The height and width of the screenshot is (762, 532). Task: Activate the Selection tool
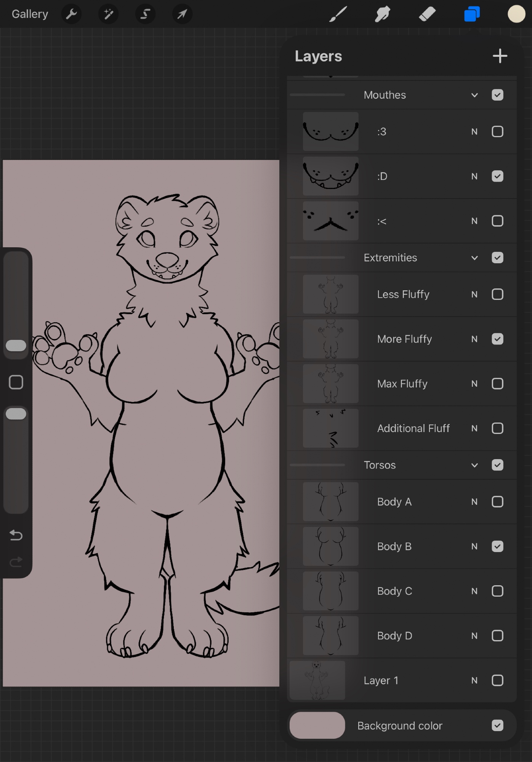pyautogui.click(x=145, y=14)
